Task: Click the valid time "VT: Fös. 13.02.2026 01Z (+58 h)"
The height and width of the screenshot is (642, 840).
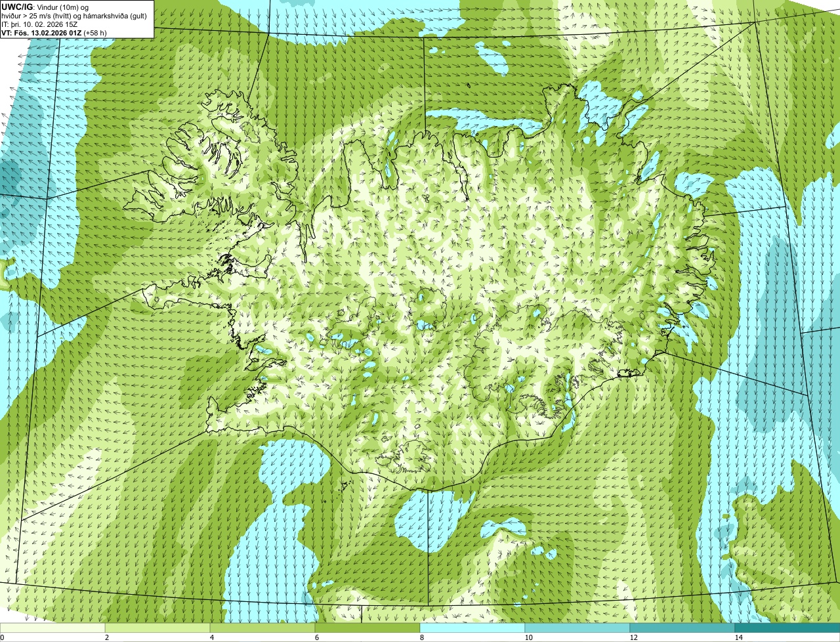Action: (x=54, y=33)
